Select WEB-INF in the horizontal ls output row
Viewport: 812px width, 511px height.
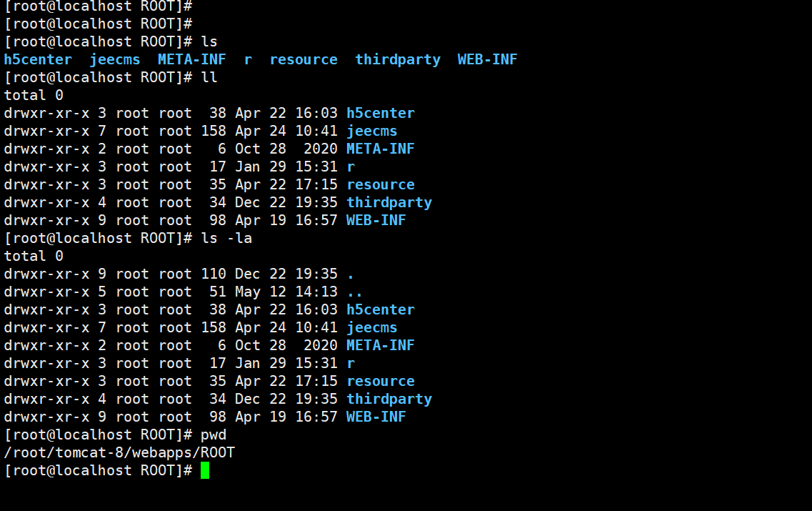point(488,59)
